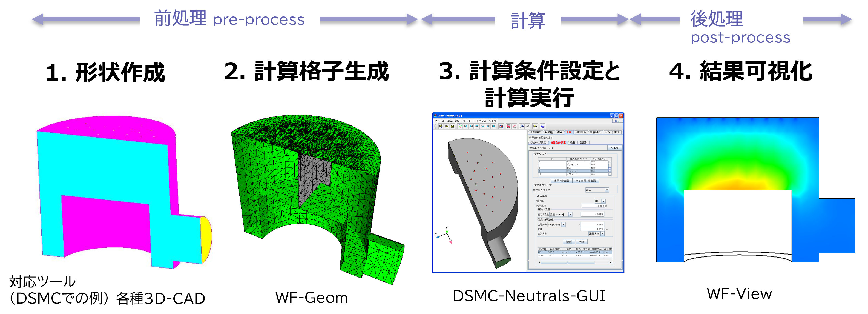
Task: Select boundary list row ID 10
Action: tap(573, 174)
